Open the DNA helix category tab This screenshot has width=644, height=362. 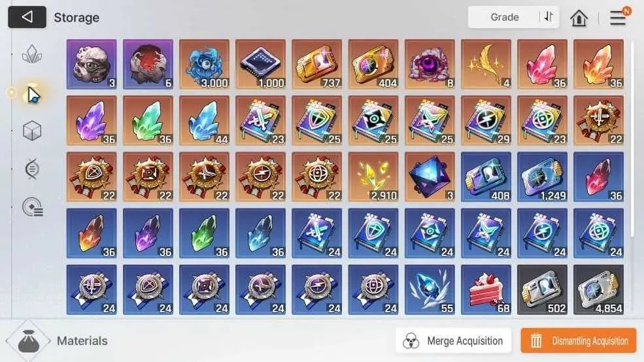pos(32,169)
